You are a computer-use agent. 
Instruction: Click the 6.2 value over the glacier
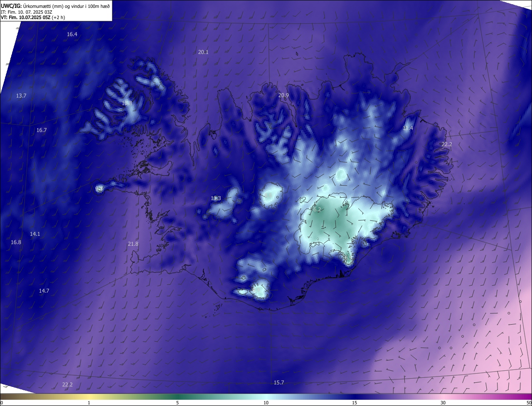click(x=317, y=210)
